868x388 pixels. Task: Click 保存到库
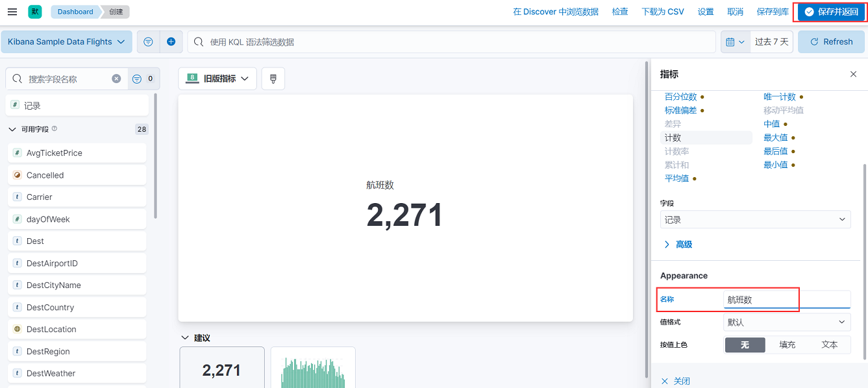pyautogui.click(x=773, y=12)
